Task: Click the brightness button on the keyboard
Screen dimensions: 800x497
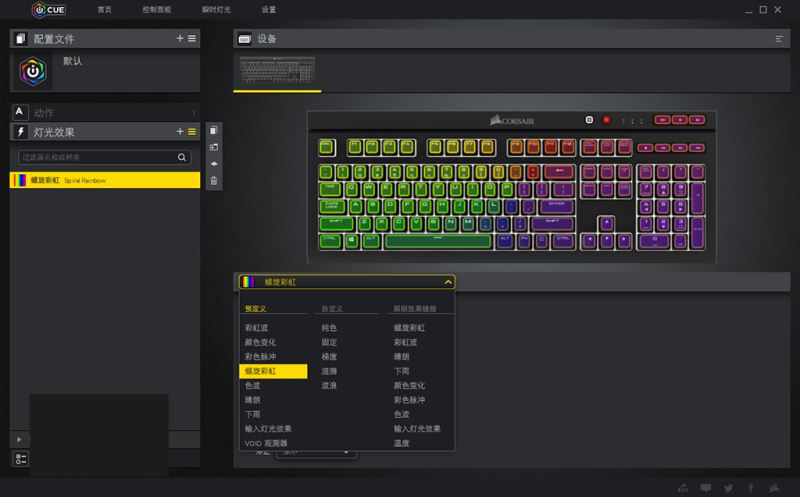Action: pos(589,120)
